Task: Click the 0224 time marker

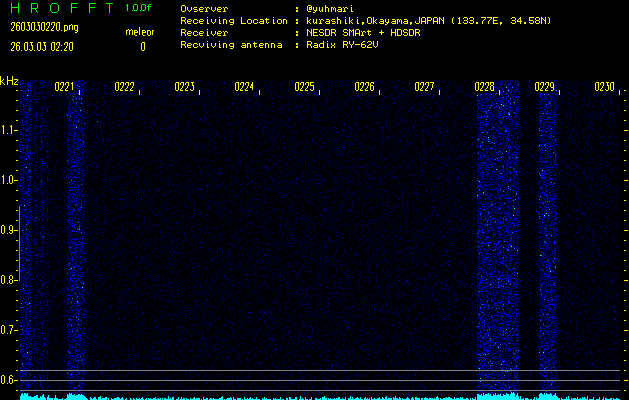Action: click(x=244, y=87)
